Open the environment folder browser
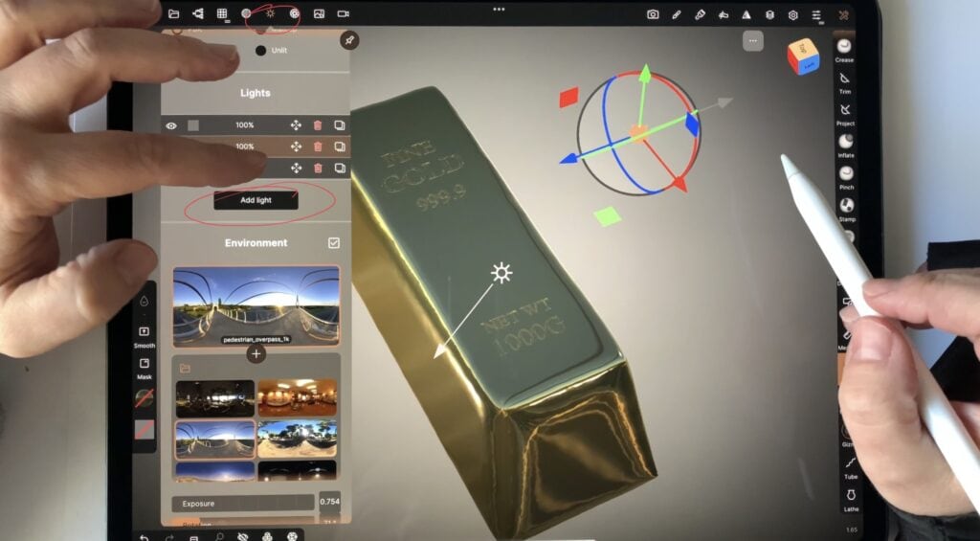The image size is (980, 541). pos(185,368)
